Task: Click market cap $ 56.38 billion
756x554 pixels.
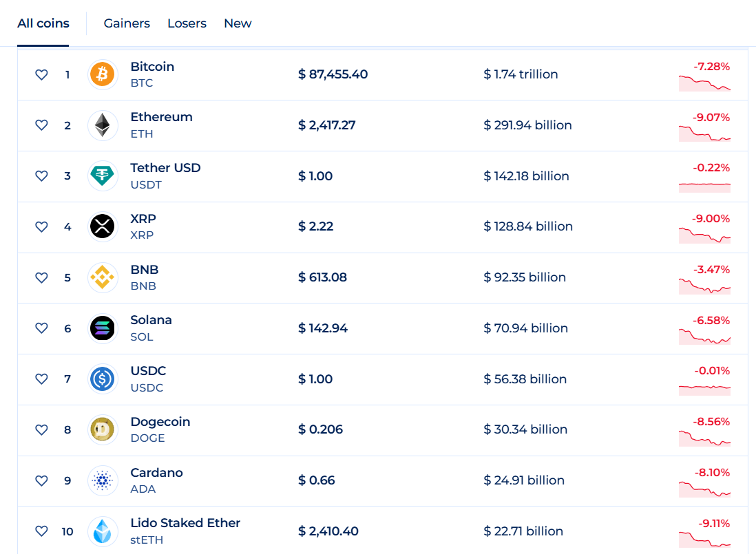Action: pyautogui.click(x=525, y=379)
